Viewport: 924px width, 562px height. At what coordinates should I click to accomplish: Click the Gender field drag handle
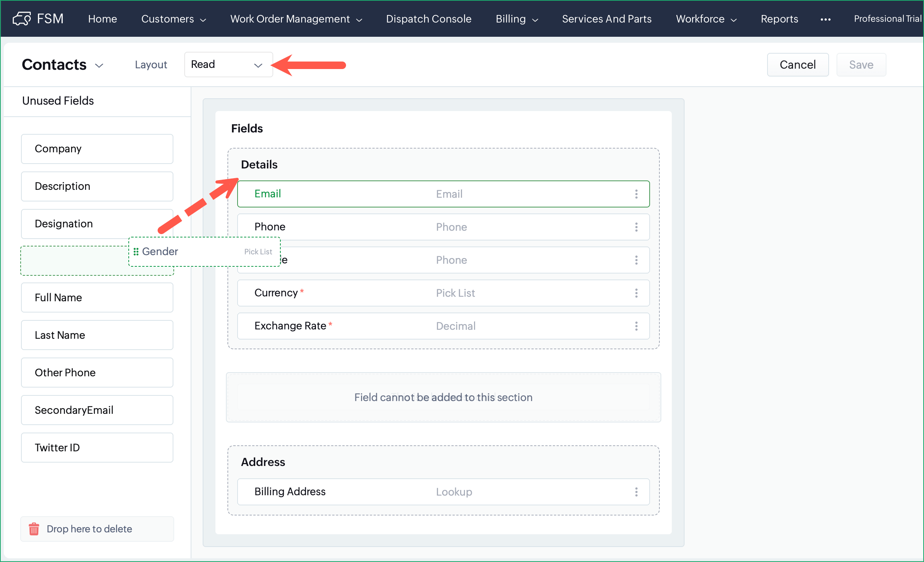point(136,252)
